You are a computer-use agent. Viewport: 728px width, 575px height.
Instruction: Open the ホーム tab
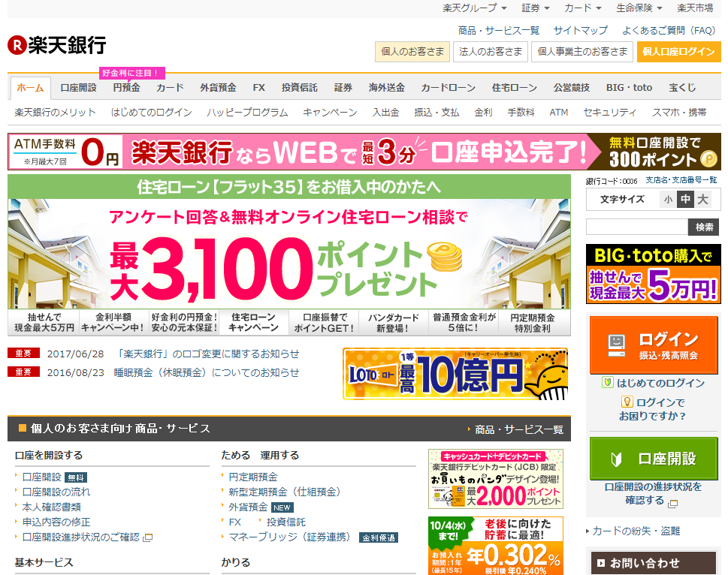[x=30, y=88]
